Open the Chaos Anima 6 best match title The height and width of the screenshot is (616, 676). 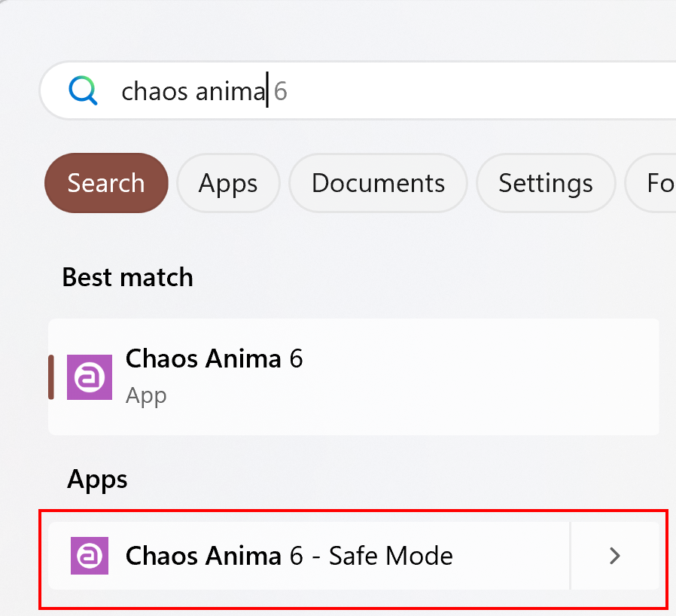click(x=215, y=358)
